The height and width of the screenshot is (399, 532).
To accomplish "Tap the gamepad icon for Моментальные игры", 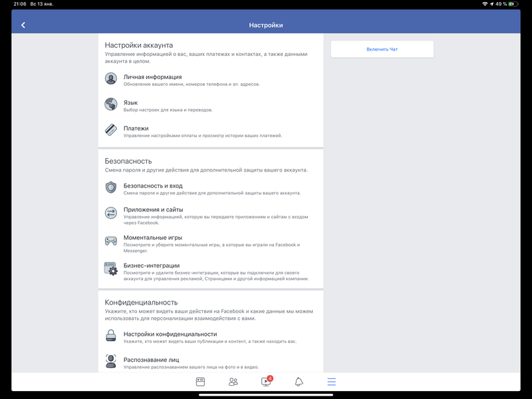I will (x=111, y=241).
